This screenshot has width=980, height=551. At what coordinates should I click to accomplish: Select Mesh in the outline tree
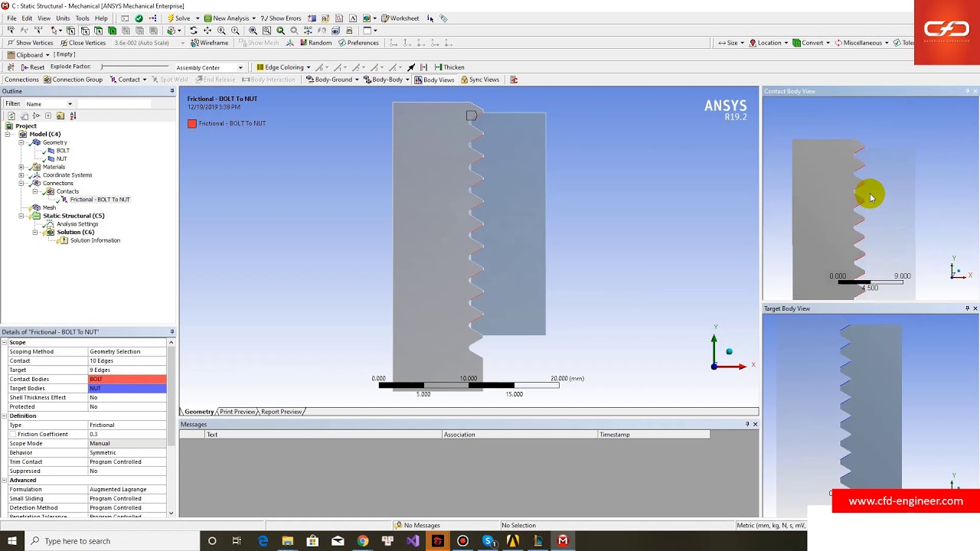[x=49, y=207]
